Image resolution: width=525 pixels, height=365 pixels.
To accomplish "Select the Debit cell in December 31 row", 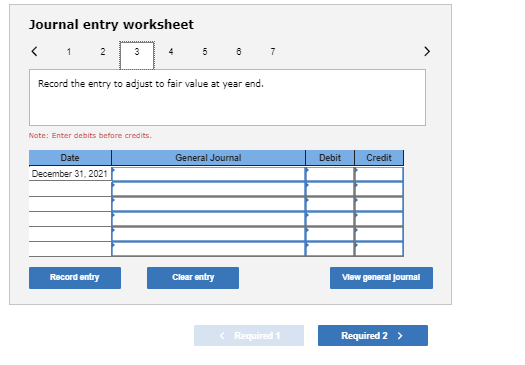I will [x=330, y=174].
